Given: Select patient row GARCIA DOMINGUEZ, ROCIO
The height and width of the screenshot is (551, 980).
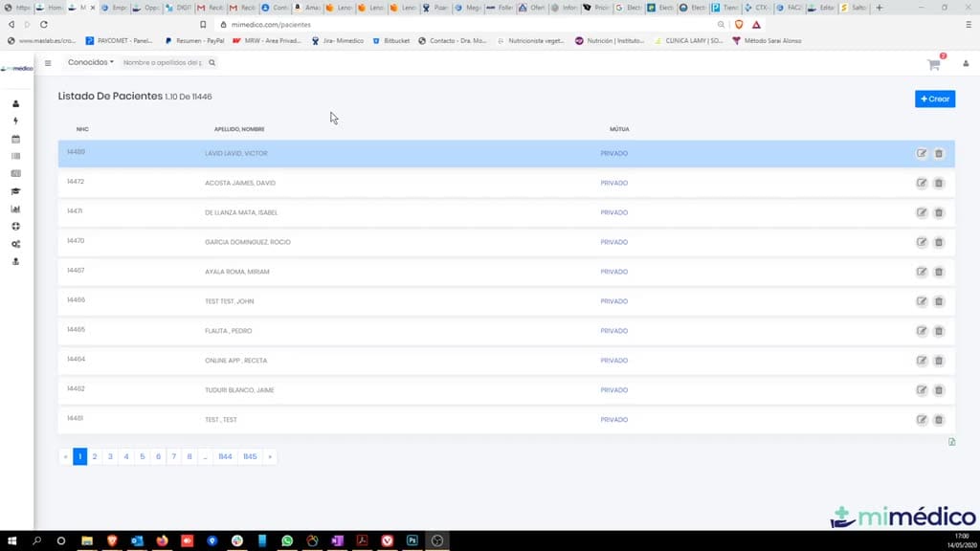Looking at the screenshot, I should pyautogui.click(x=506, y=242).
